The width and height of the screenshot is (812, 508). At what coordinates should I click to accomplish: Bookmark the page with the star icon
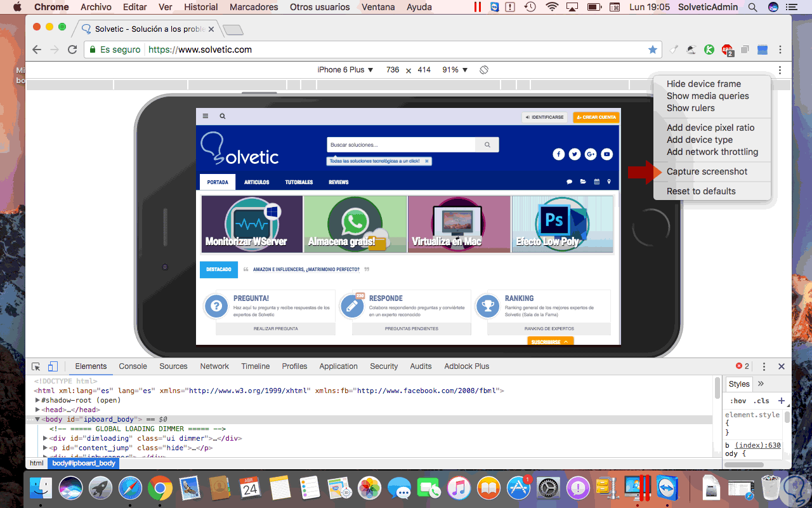click(653, 50)
